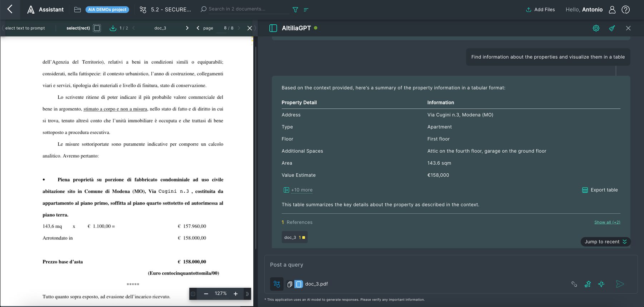
Task: Go to next document after doc_3
Action: 187,28
